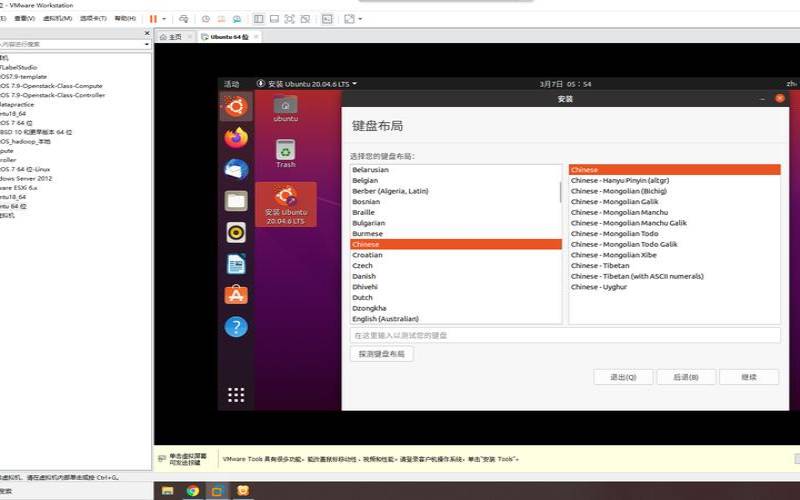Click the 退出(Q) quit button
The height and width of the screenshot is (500, 800).
click(x=623, y=377)
